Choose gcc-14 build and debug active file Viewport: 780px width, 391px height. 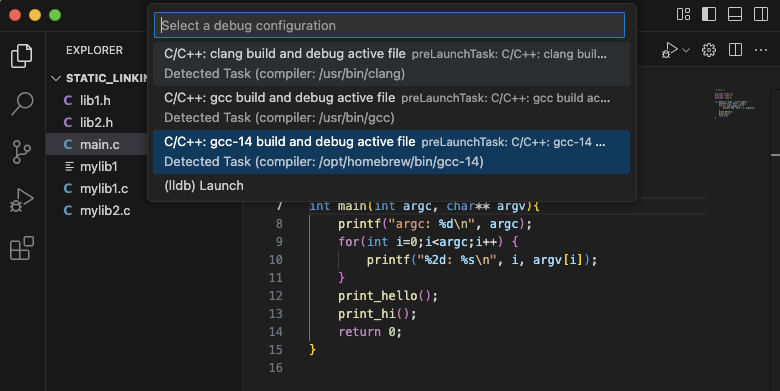point(391,152)
